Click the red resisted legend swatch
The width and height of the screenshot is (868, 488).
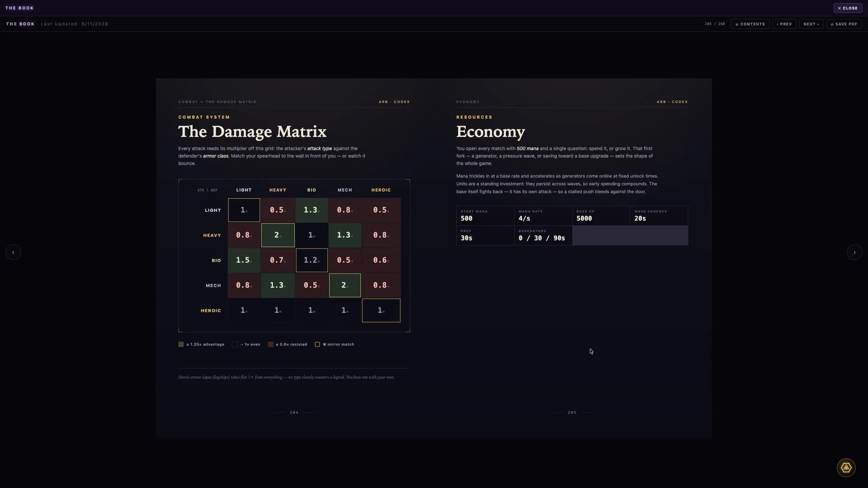[270, 344]
